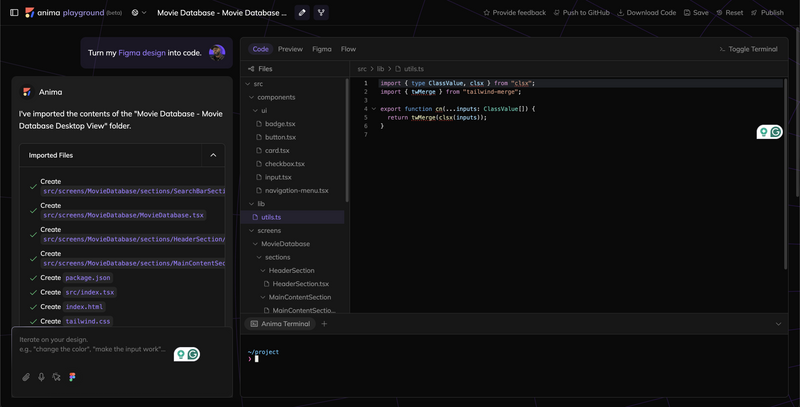This screenshot has width=800, height=407.
Task: Collapse the Imported Files list chevron
Action: pyautogui.click(x=213, y=155)
